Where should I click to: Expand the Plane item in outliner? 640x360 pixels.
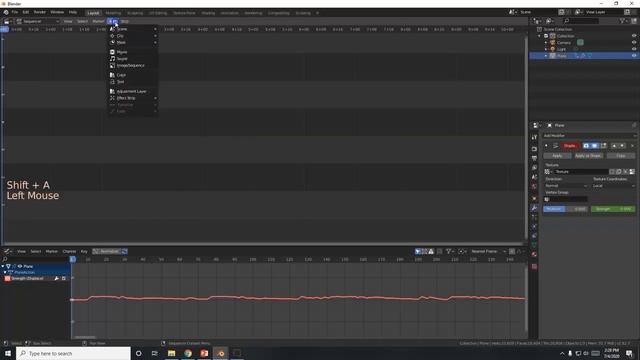546,56
